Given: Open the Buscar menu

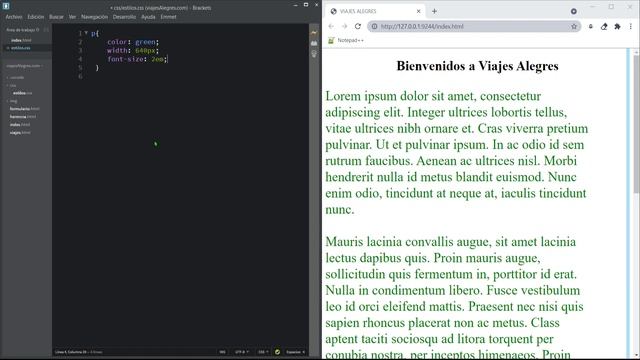Looking at the screenshot, I should click(x=56, y=17).
